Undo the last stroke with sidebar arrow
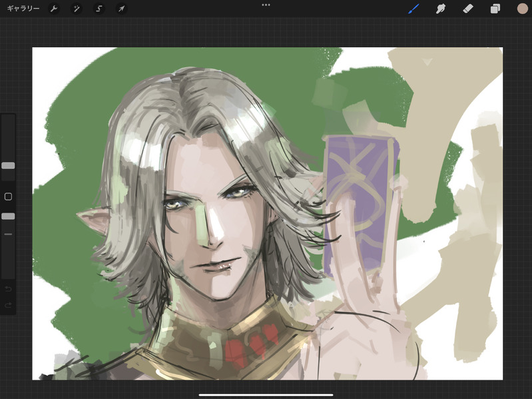 (x=8, y=289)
